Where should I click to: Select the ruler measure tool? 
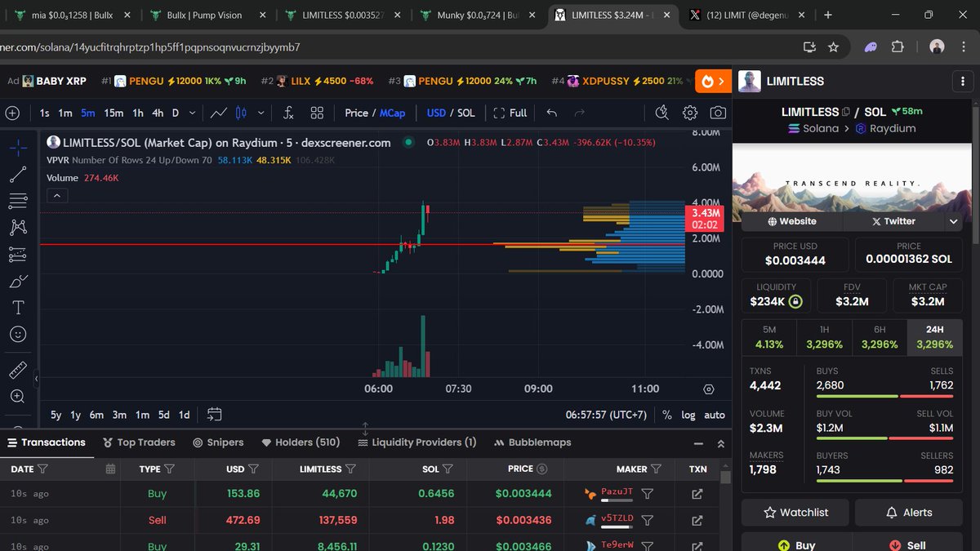(x=18, y=371)
